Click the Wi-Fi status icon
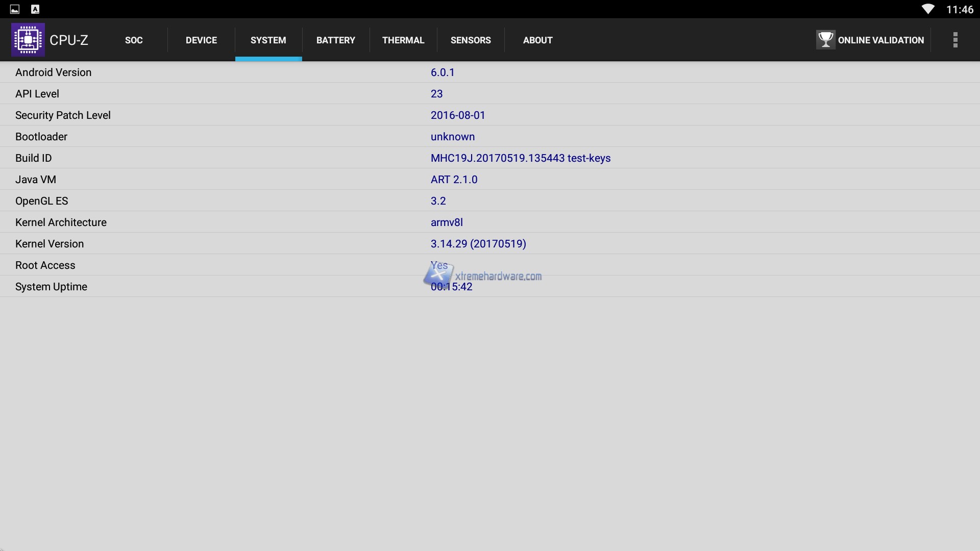The width and height of the screenshot is (980, 551). point(927,9)
